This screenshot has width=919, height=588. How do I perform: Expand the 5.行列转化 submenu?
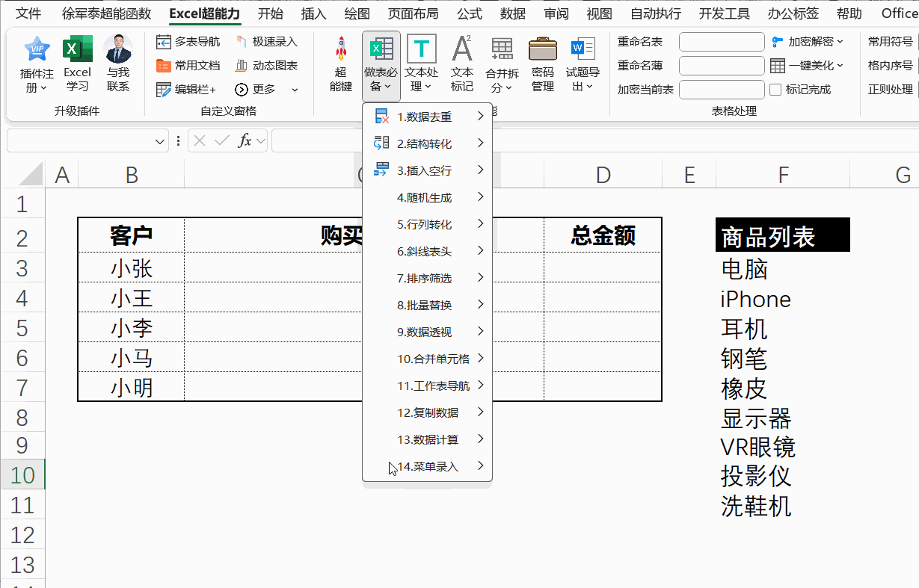tap(427, 224)
